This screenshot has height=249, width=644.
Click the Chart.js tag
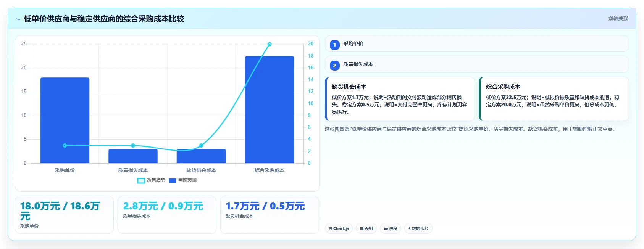click(x=339, y=228)
